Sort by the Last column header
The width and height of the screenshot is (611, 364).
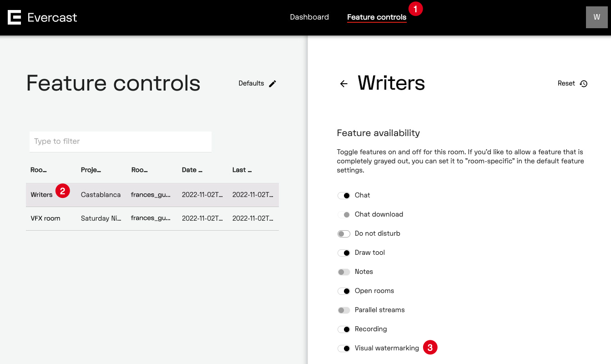pyautogui.click(x=242, y=170)
